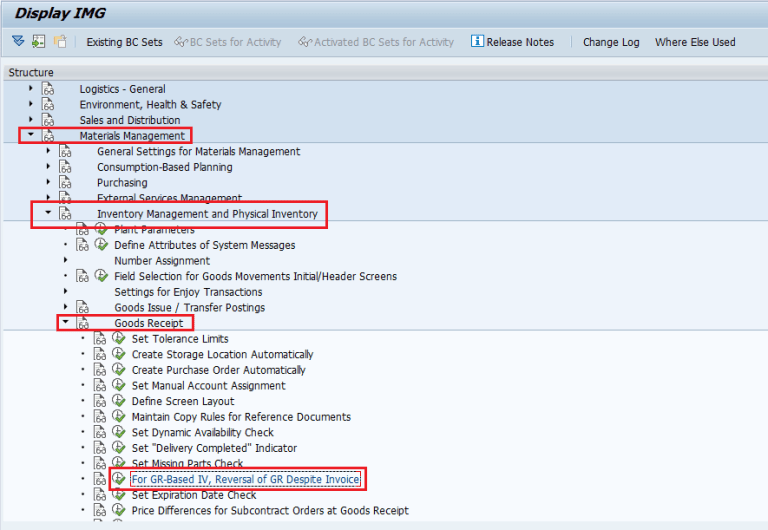Image resolution: width=768 pixels, height=530 pixels.
Task: Execute icon for For GR-Based IV reversal
Action: 119,479
